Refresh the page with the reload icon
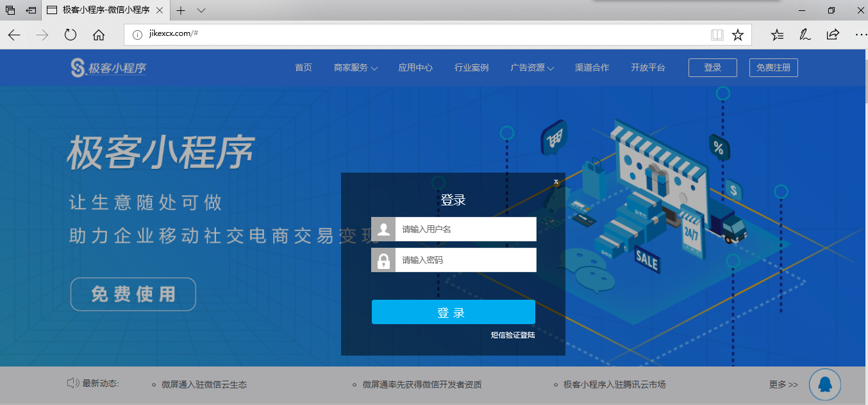Screen dimensions: 868x405 click(x=71, y=35)
